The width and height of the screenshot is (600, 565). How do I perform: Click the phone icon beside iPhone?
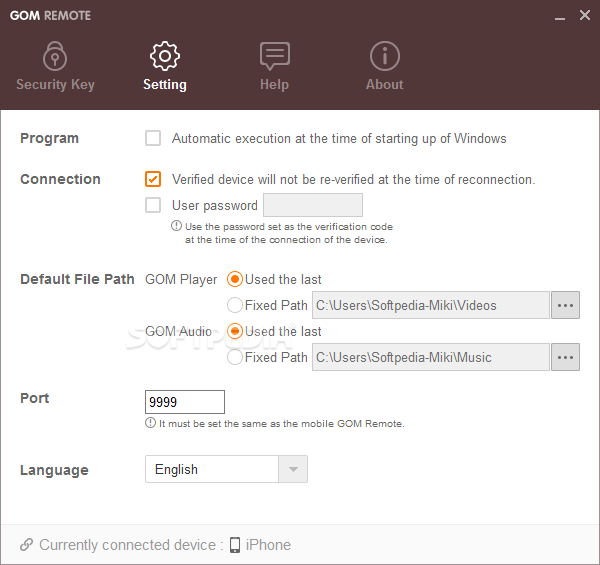coord(235,545)
